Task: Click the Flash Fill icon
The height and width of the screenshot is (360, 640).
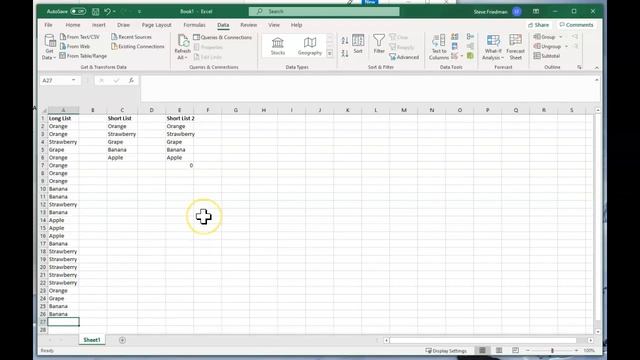Action: 455,37
